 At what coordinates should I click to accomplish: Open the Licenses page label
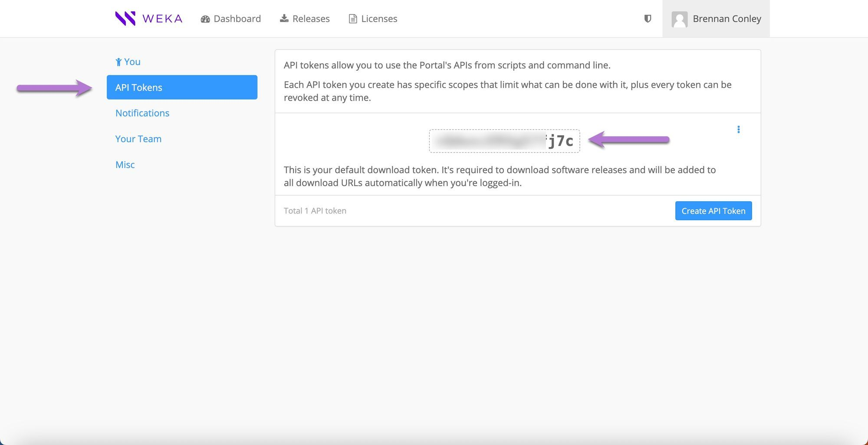379,19
